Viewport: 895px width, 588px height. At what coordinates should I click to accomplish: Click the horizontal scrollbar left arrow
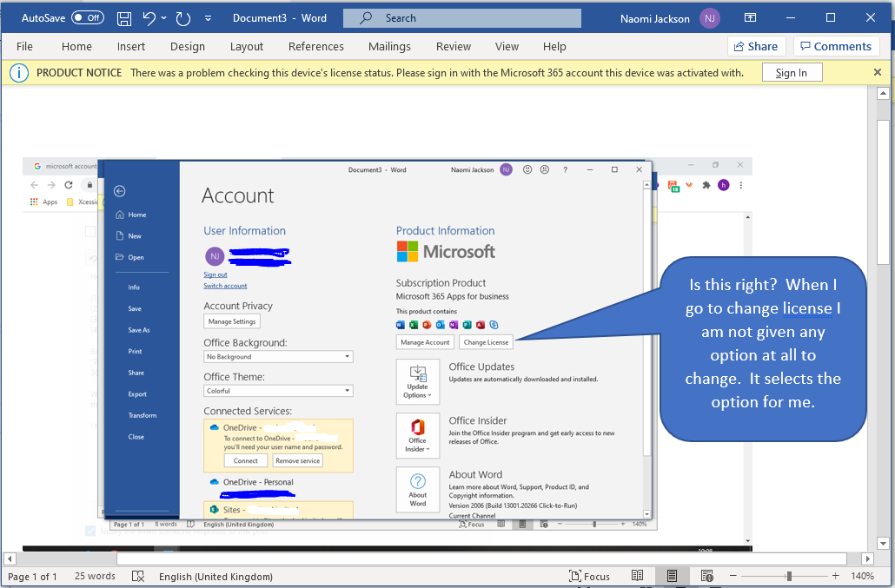(x=10, y=559)
